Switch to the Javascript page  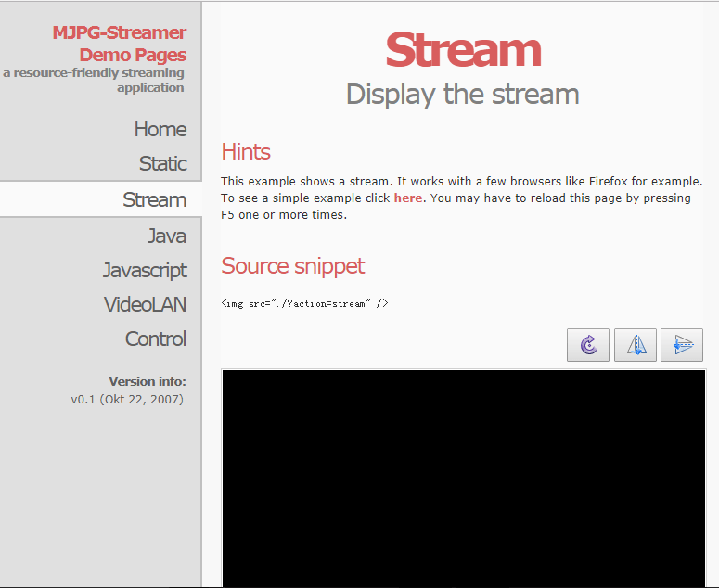[145, 270]
